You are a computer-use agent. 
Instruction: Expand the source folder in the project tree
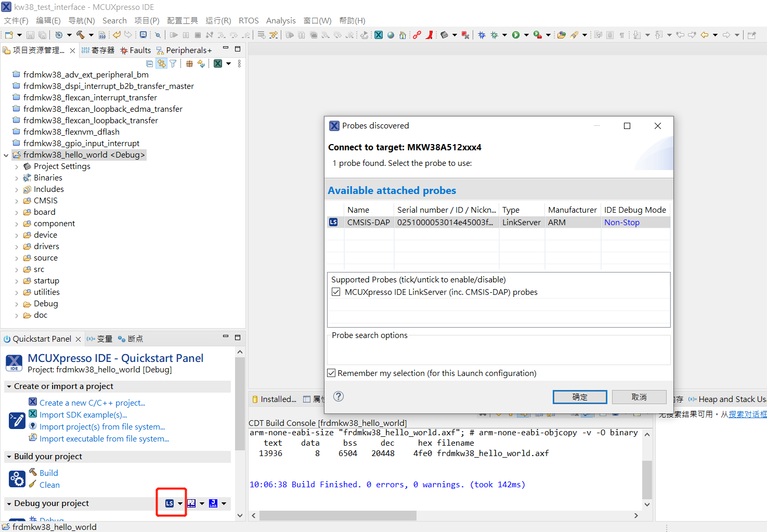tap(17, 257)
